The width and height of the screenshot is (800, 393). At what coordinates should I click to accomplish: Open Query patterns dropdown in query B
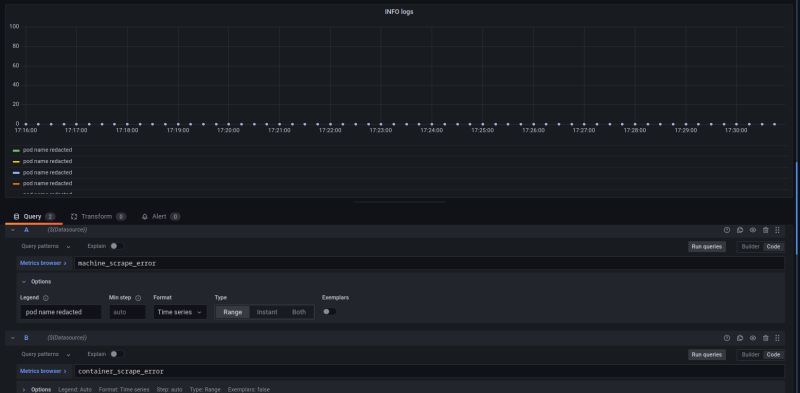click(46, 354)
